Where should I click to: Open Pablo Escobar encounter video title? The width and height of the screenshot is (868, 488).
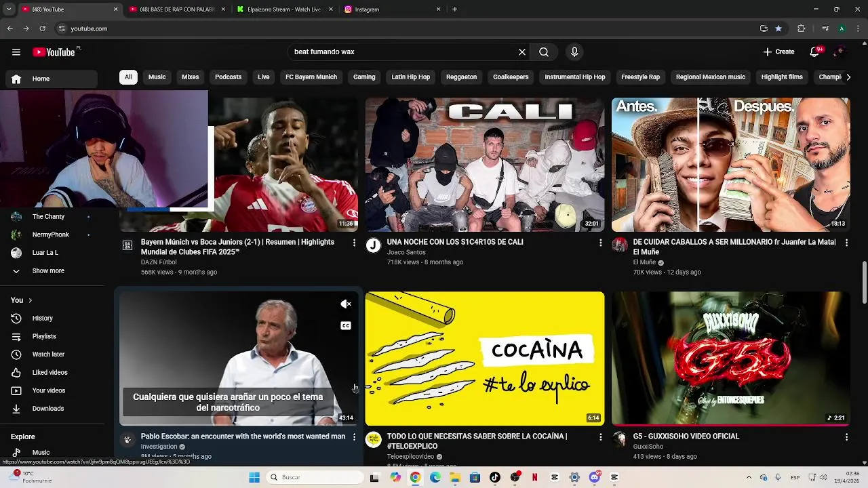pos(243,436)
